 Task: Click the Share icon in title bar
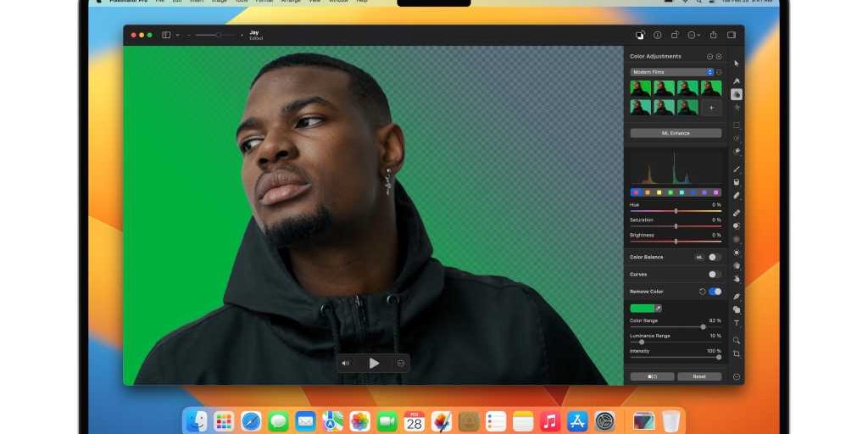[713, 35]
